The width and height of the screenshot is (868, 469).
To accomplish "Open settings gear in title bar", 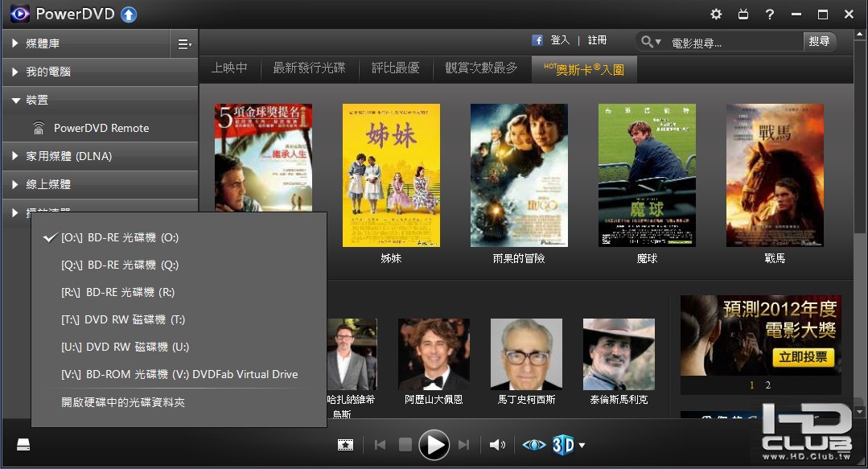I will (716, 14).
